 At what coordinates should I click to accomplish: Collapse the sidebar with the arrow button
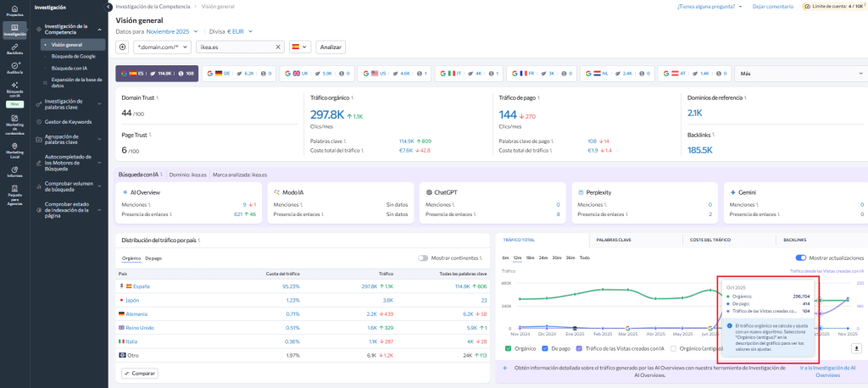pyautogui.click(x=109, y=7)
